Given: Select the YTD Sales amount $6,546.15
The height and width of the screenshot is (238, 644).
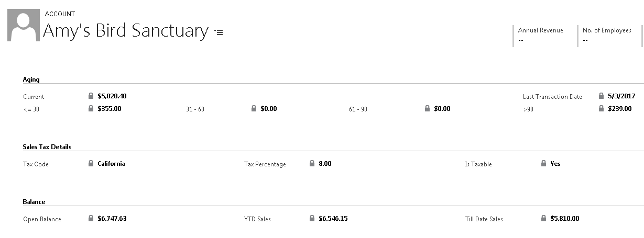Looking at the screenshot, I should (333, 219).
